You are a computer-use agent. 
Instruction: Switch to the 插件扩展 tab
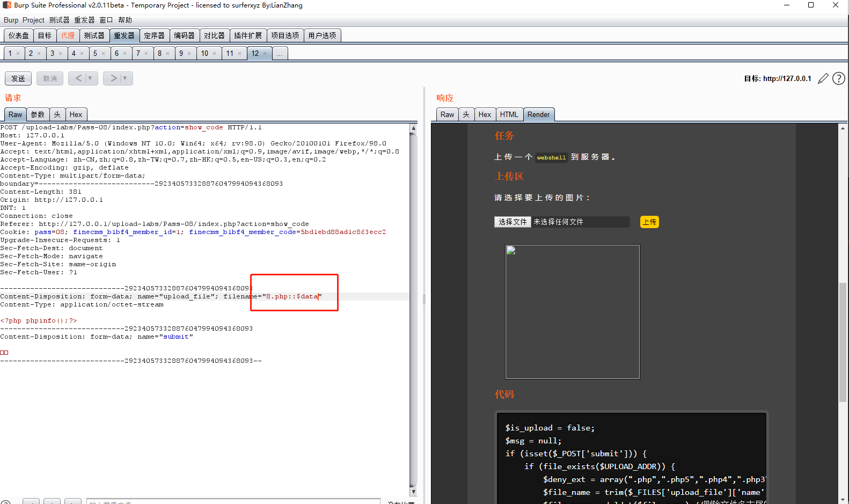click(x=248, y=35)
